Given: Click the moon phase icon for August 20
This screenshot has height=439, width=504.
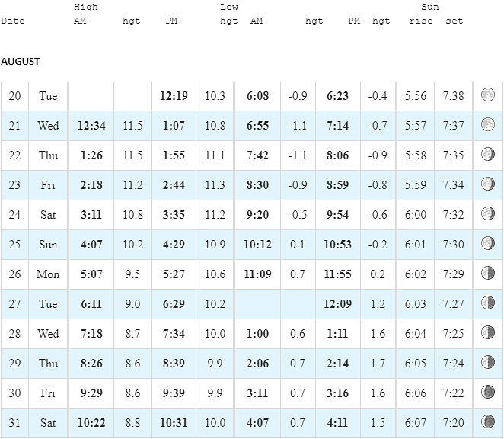Looking at the screenshot, I should pyautogui.click(x=487, y=95).
